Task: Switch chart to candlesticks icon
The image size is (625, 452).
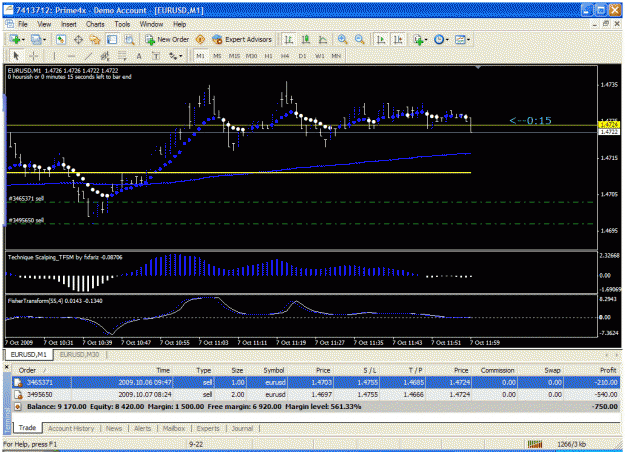Action: pyautogui.click(x=306, y=39)
